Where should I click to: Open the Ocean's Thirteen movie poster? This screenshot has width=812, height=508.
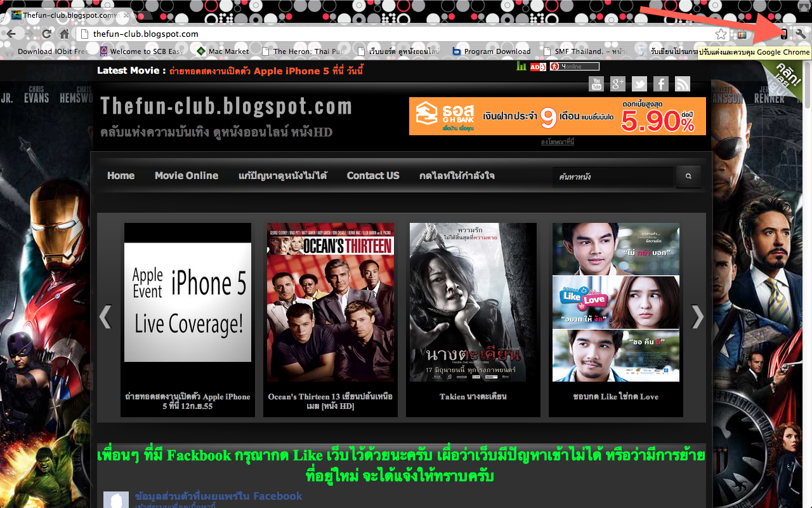coord(331,302)
